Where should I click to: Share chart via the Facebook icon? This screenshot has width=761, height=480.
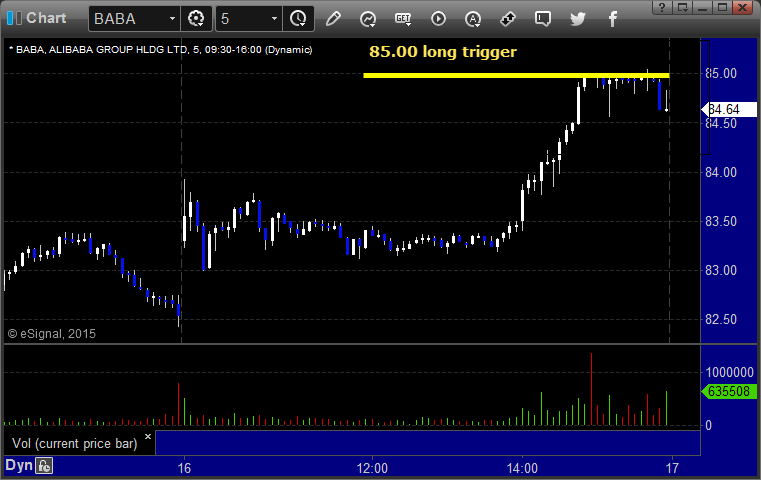pos(613,19)
